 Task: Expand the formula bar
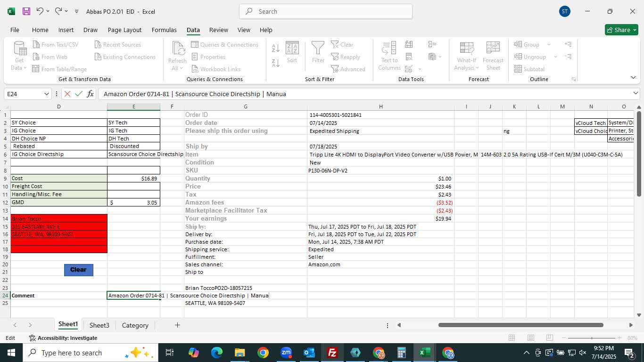[636, 94]
